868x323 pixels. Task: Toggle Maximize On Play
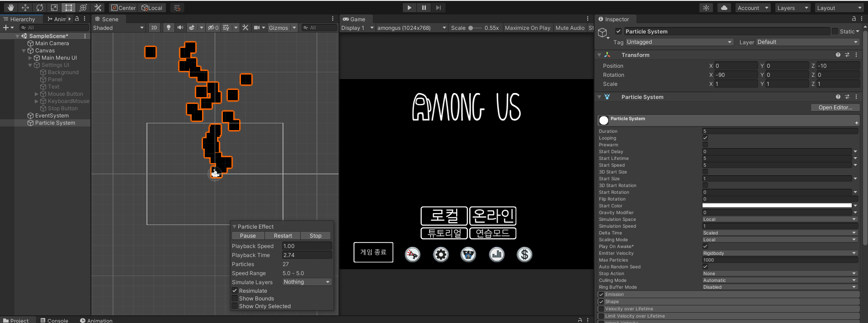click(528, 28)
